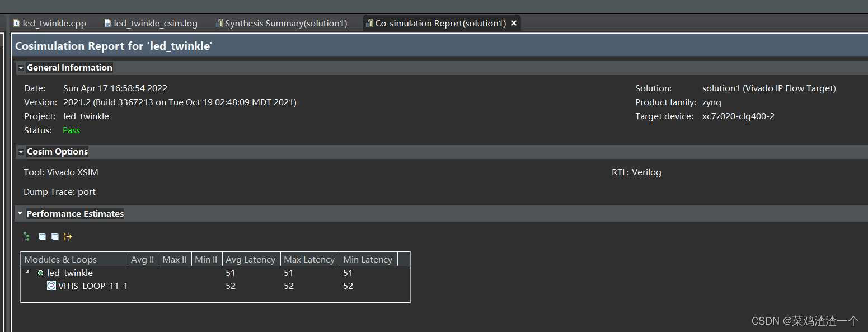Click the Expand All toolbar icon
This screenshot has height=332, width=868.
[42, 237]
